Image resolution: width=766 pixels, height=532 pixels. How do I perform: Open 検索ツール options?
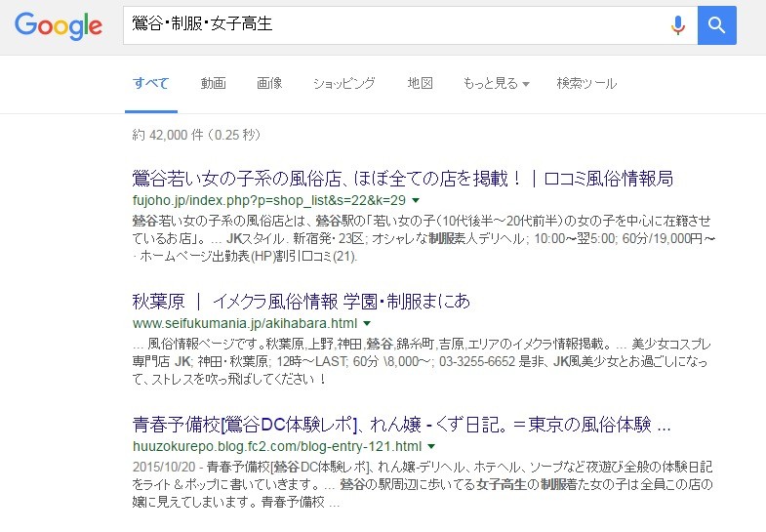pos(586,83)
